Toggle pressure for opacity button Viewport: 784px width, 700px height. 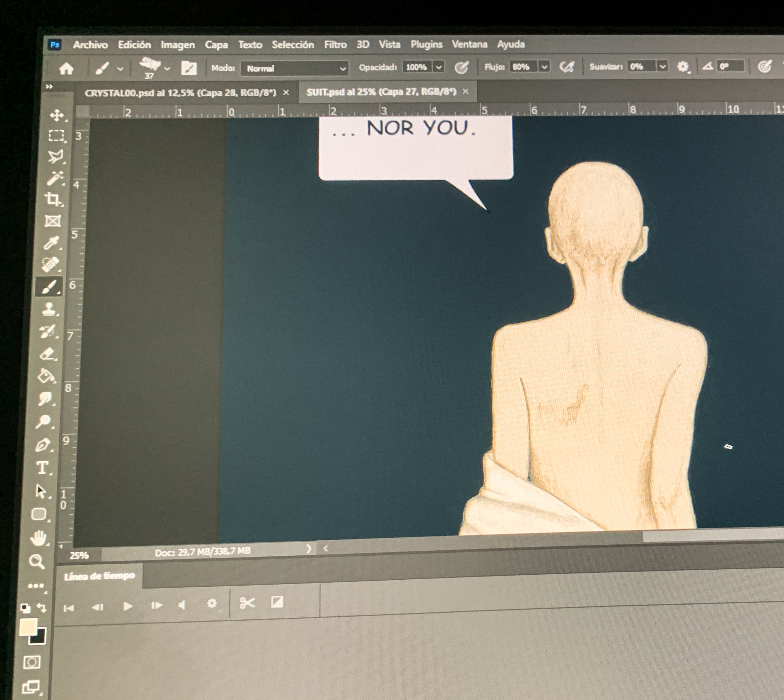pyautogui.click(x=461, y=68)
